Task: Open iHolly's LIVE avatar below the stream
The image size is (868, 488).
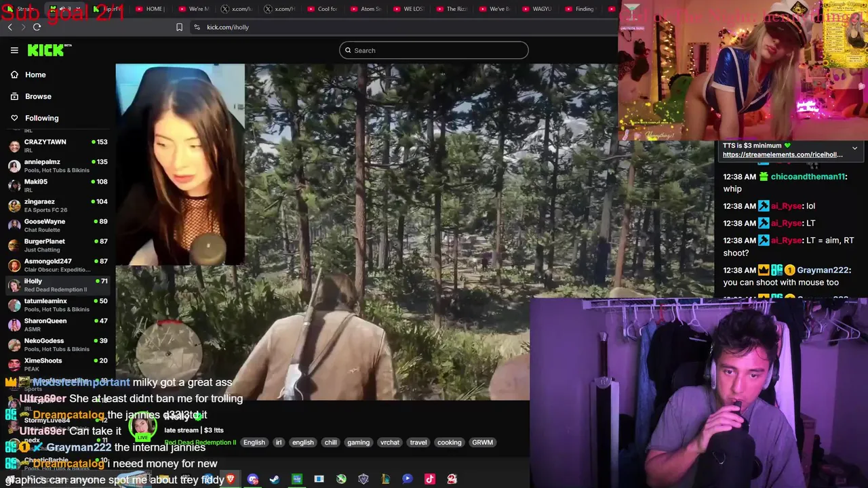Action: pos(142,426)
